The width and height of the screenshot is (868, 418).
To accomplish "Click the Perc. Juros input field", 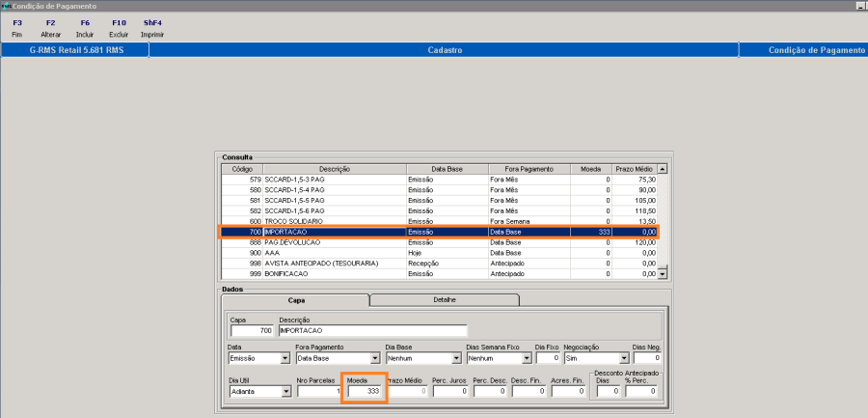I will 449,392.
